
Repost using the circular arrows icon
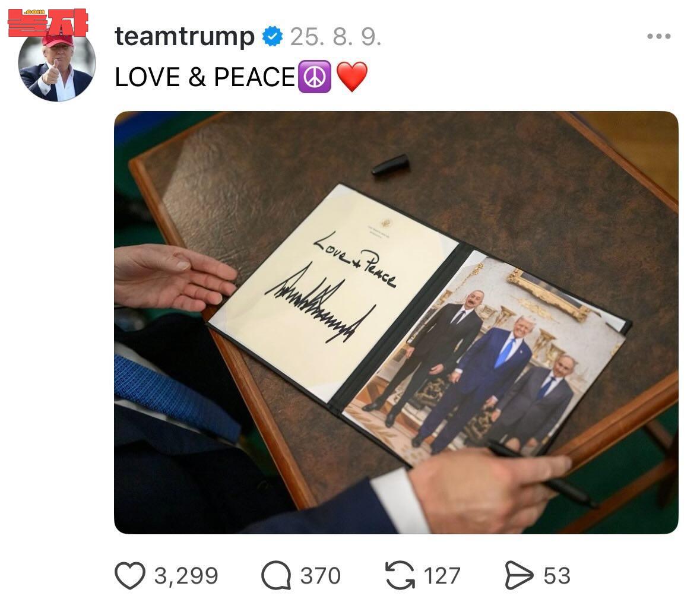400,575
